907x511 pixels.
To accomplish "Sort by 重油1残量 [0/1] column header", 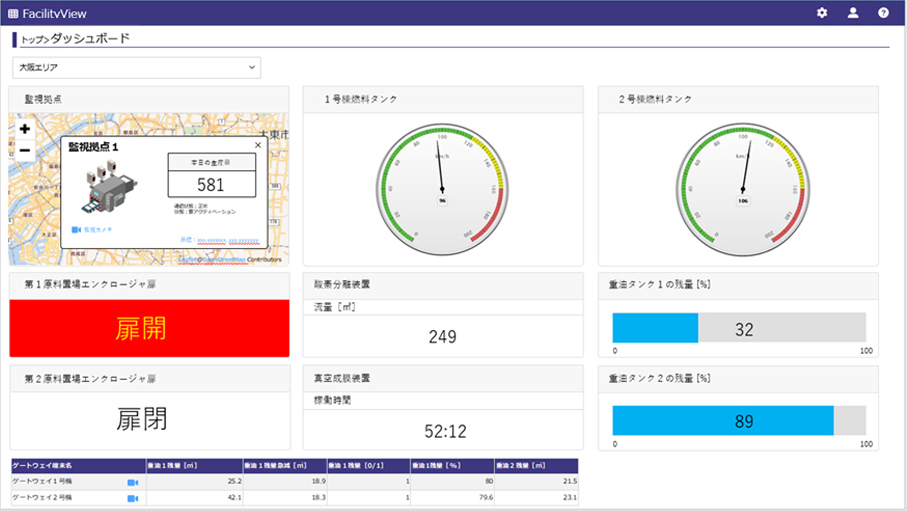I will pos(368,466).
